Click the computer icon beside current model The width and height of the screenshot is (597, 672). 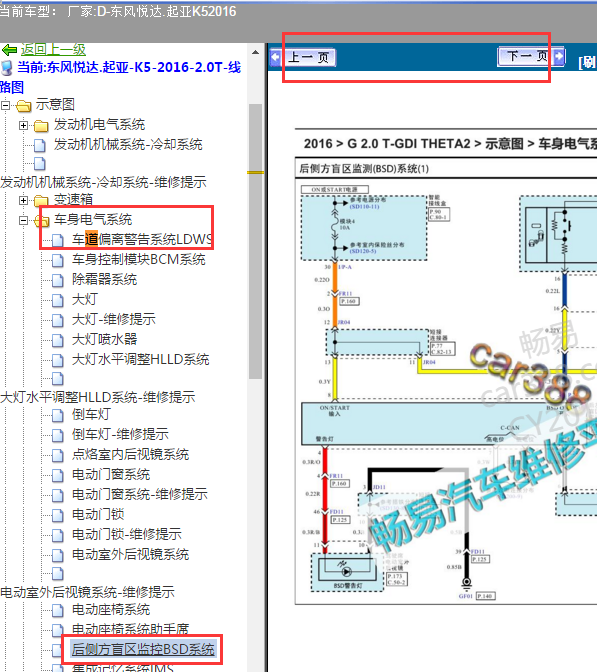tap(7, 68)
